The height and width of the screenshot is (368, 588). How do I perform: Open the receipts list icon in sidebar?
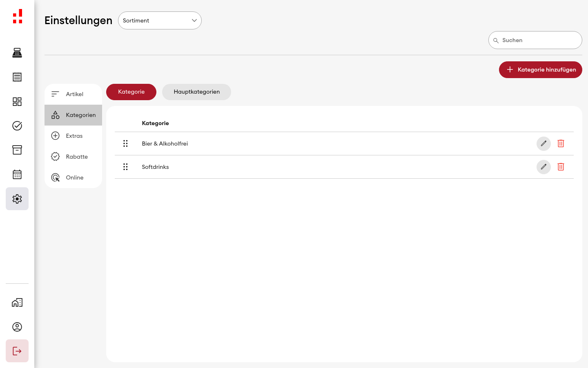point(17,77)
